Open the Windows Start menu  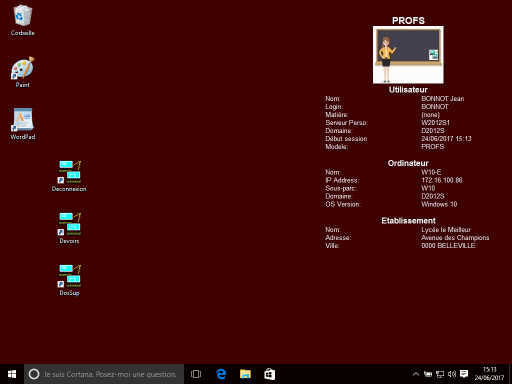click(x=12, y=374)
